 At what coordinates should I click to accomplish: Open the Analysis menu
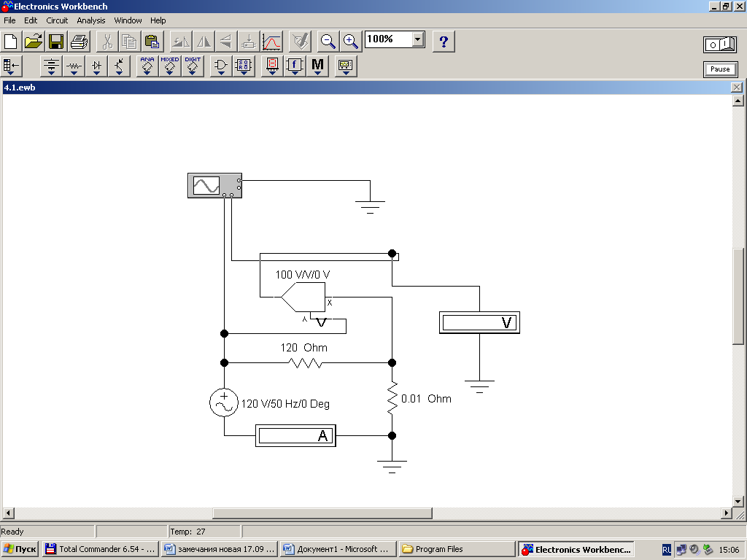[x=91, y=20]
